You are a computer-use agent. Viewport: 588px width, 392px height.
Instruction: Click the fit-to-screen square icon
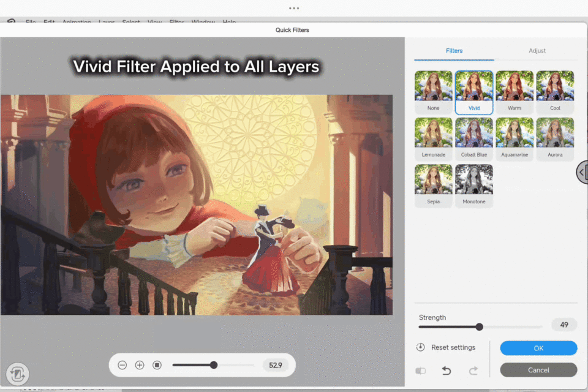[157, 365]
